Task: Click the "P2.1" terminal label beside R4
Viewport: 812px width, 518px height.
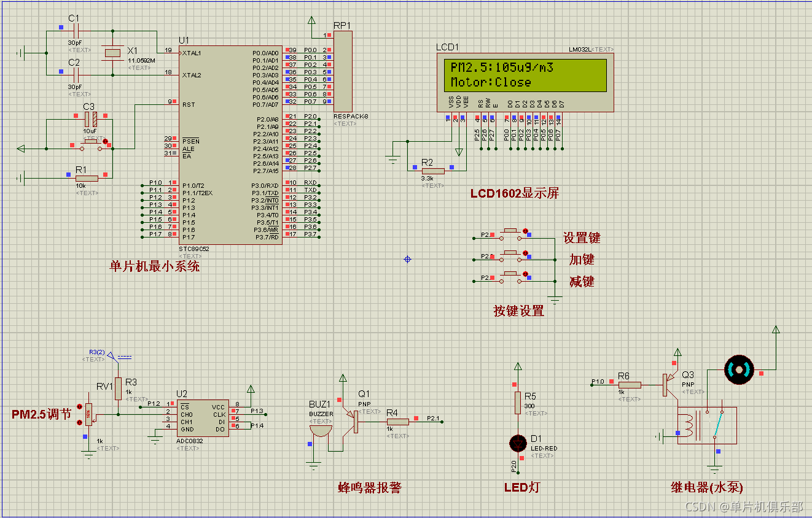Action: point(434,418)
